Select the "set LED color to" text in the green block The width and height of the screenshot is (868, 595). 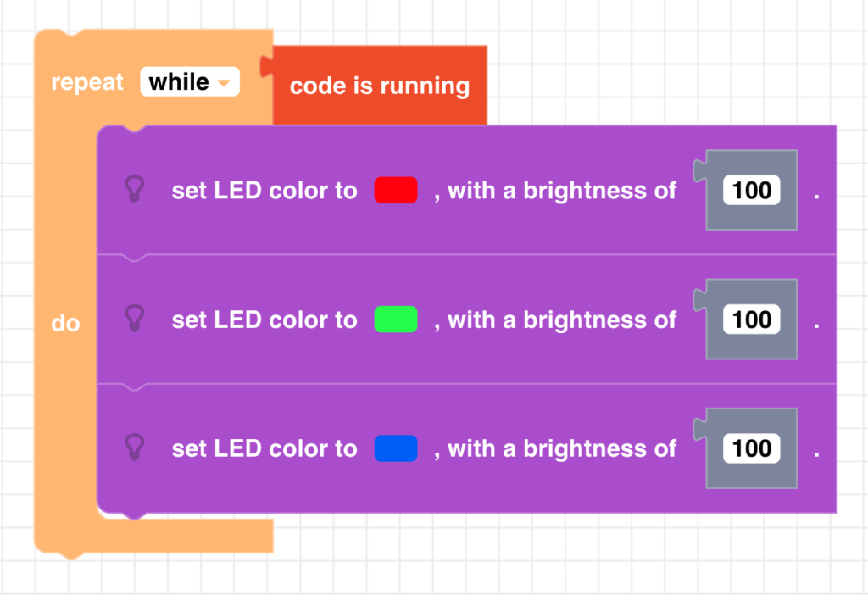click(264, 320)
